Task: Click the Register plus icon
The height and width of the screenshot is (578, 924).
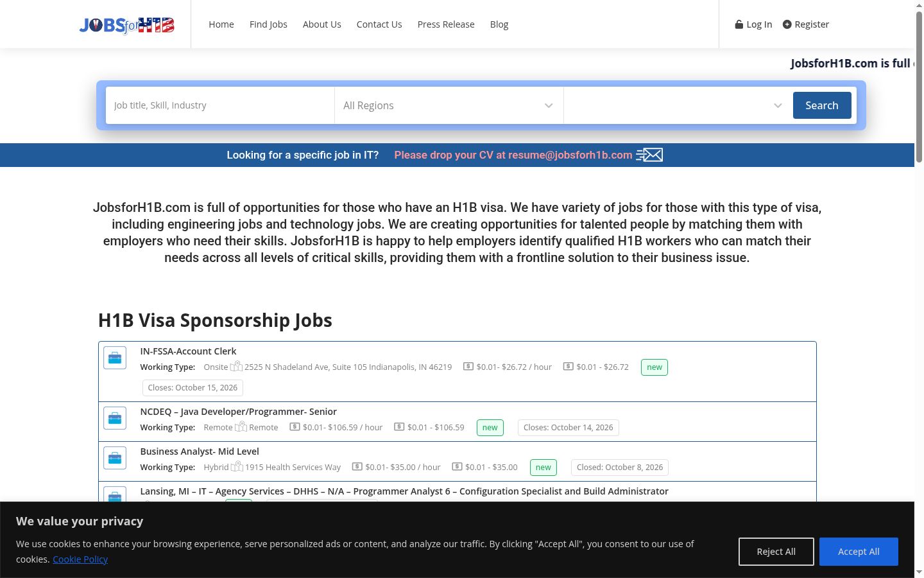Action: point(787,24)
